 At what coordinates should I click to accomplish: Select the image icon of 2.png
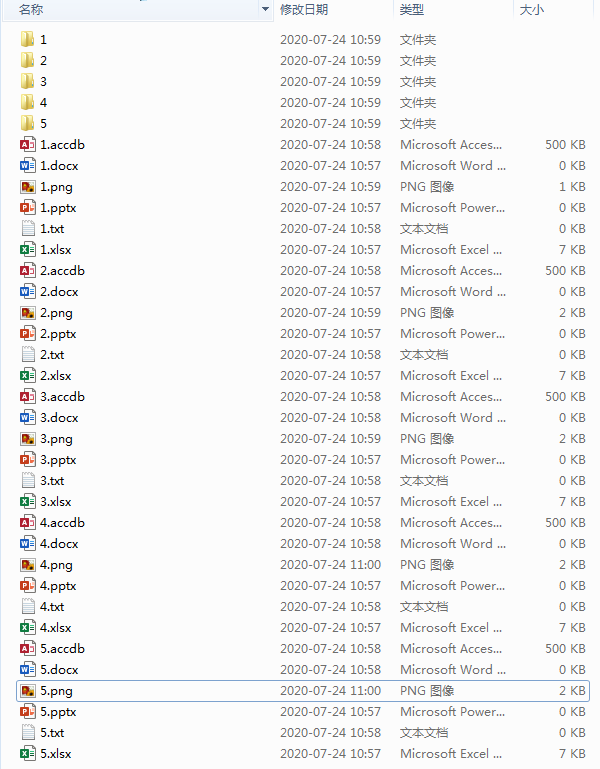pos(28,312)
